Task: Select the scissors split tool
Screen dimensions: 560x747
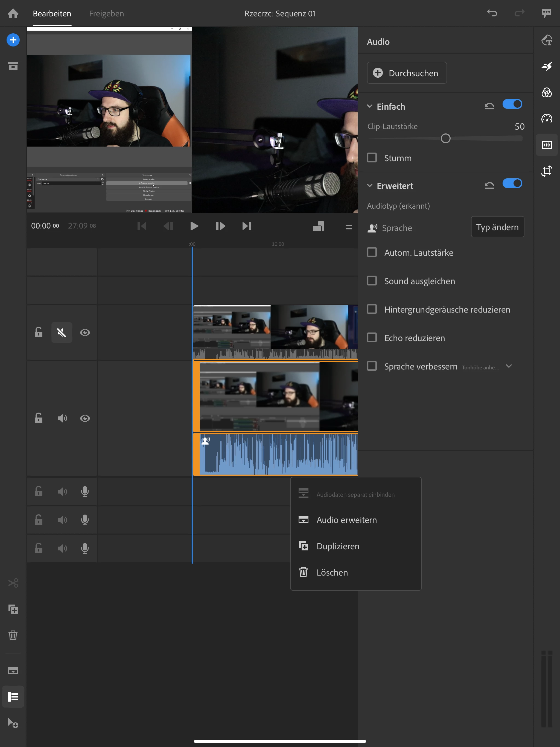Action: point(13,583)
